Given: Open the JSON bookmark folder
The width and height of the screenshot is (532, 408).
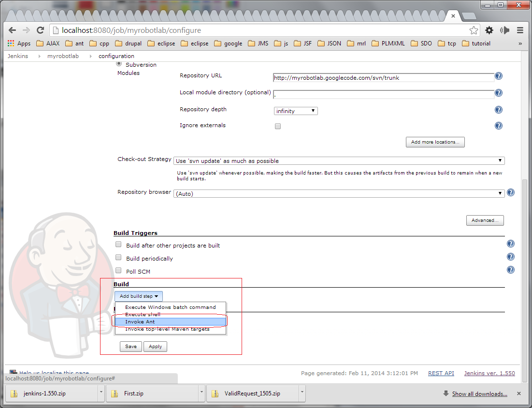Looking at the screenshot, I should pyautogui.click(x=330, y=44).
